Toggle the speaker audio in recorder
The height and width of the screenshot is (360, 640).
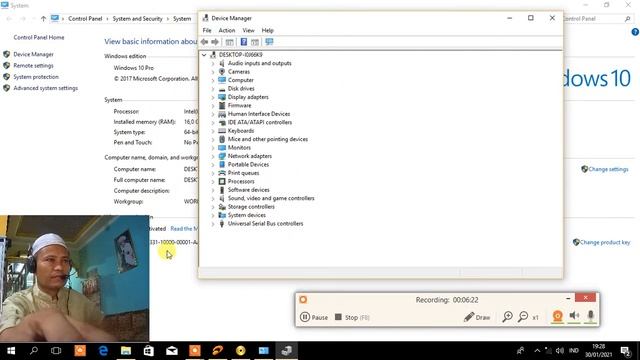coord(574,316)
